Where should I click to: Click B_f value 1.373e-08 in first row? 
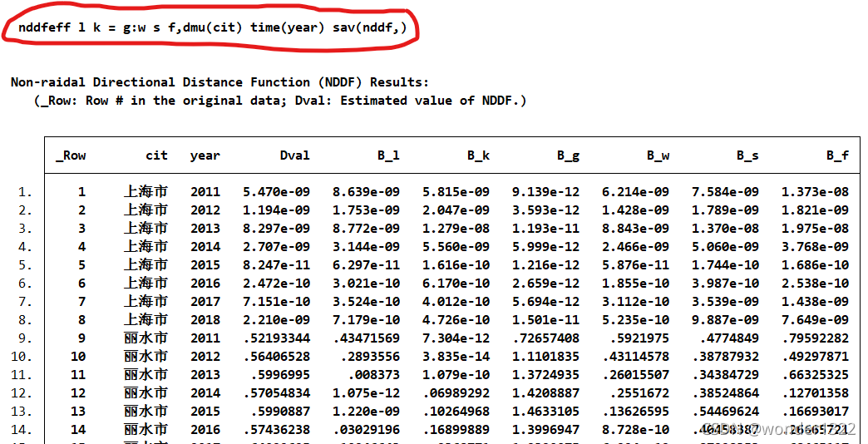pos(815,192)
